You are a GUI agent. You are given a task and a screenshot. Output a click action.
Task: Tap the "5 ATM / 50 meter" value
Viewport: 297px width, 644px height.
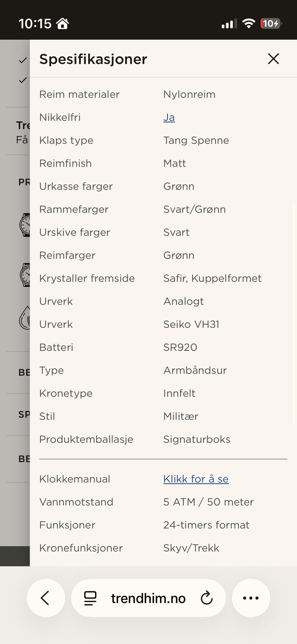pos(208,502)
